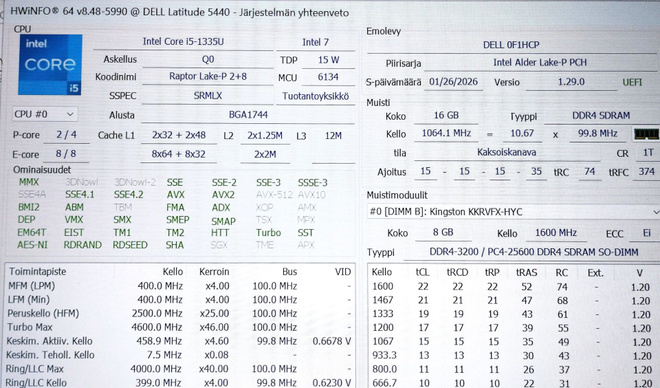Viewport: 660px width, 388px height.
Task: Select the LFM (Min) operating point row
Action: pyautogui.click(x=180, y=300)
